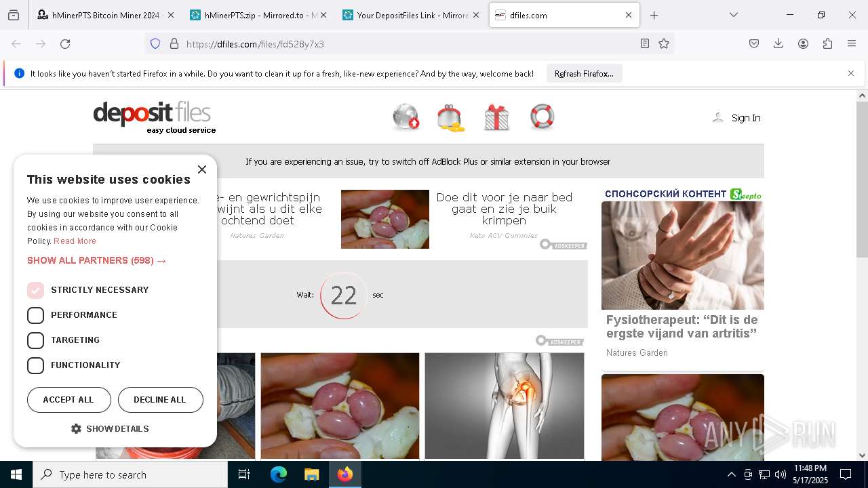Viewport: 868px width, 488px height.
Task: Click the gift box icon
Action: point(496,117)
